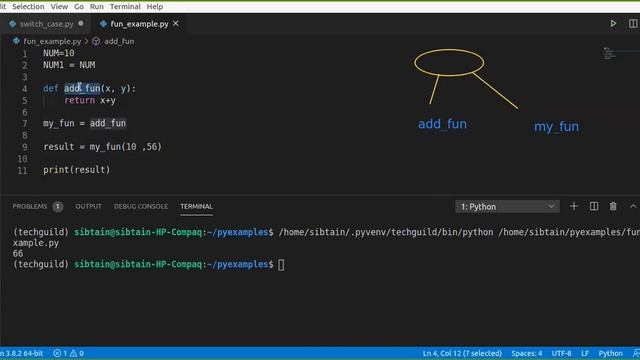Click the def keyword on line 4

coord(51,89)
